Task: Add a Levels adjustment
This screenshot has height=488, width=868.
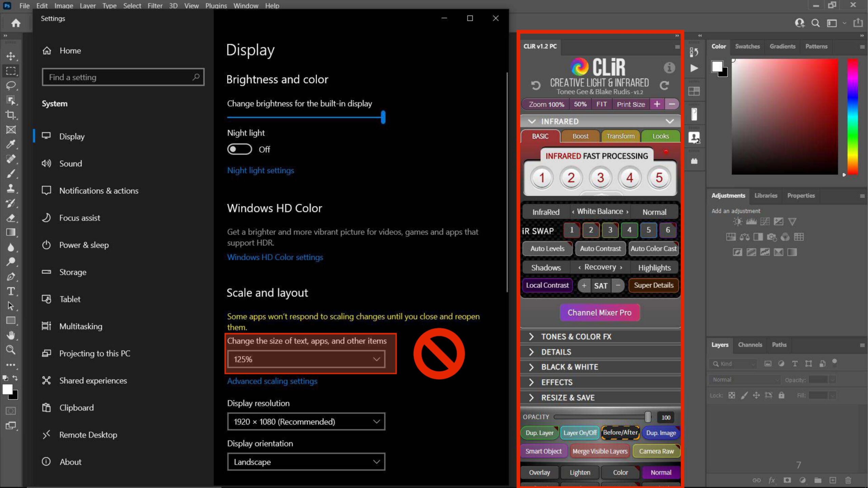Action: (751, 222)
